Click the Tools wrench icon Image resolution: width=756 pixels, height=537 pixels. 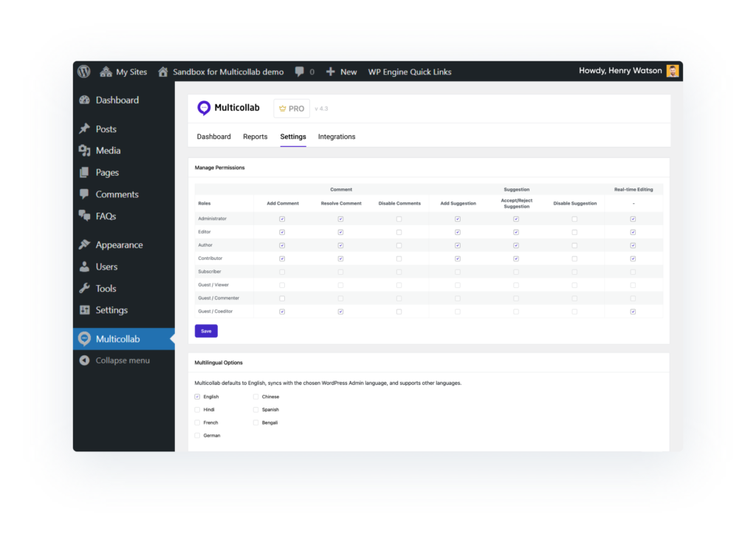pos(85,288)
